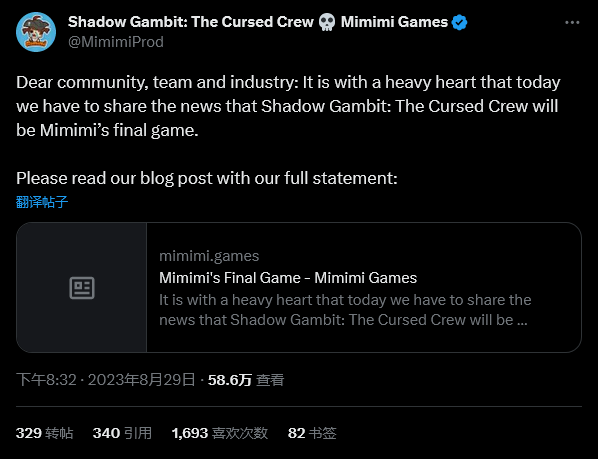The image size is (598, 459).
Task: Click the skull emoji in the display name
Action: pyautogui.click(x=327, y=22)
